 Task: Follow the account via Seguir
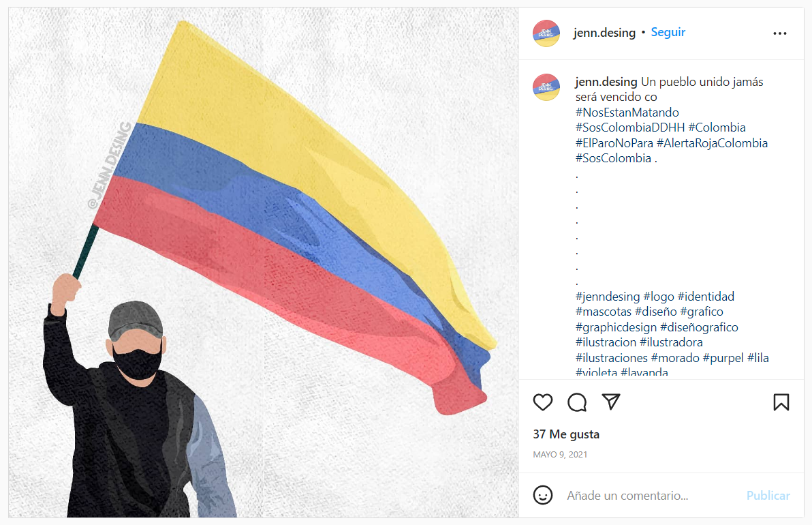click(x=668, y=32)
